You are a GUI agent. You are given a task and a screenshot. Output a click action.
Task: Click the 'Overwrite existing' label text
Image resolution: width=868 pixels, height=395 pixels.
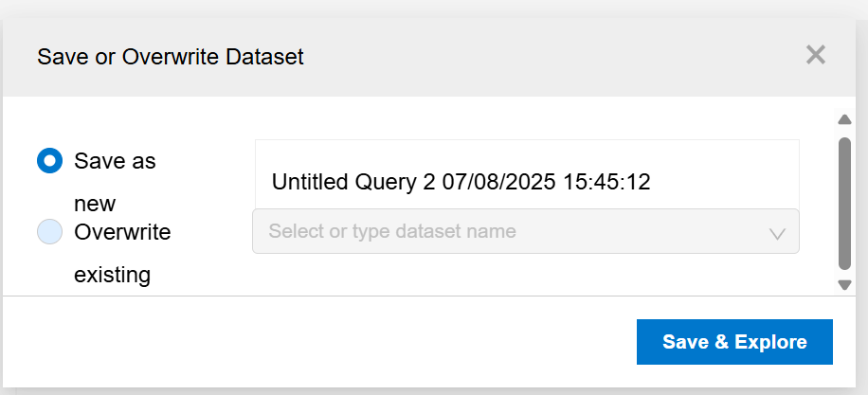click(122, 253)
